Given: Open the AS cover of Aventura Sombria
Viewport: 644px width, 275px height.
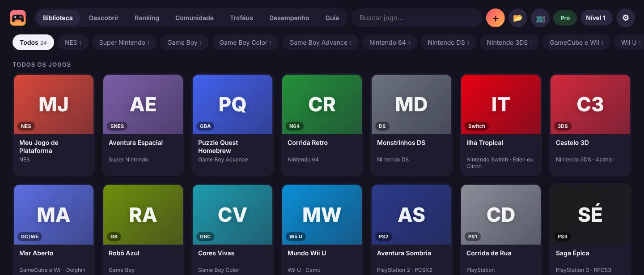Looking at the screenshot, I should pyautogui.click(x=411, y=215).
